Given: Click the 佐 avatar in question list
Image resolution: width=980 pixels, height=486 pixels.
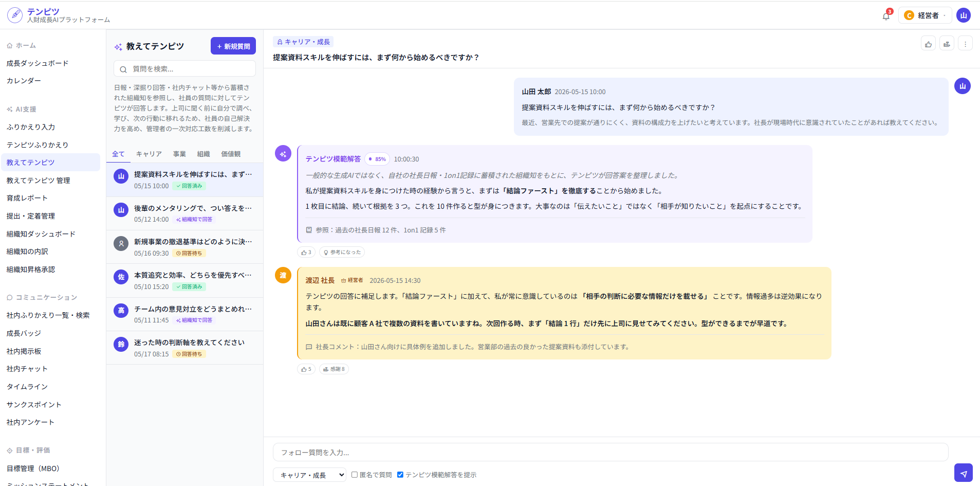Looking at the screenshot, I should coord(121,277).
